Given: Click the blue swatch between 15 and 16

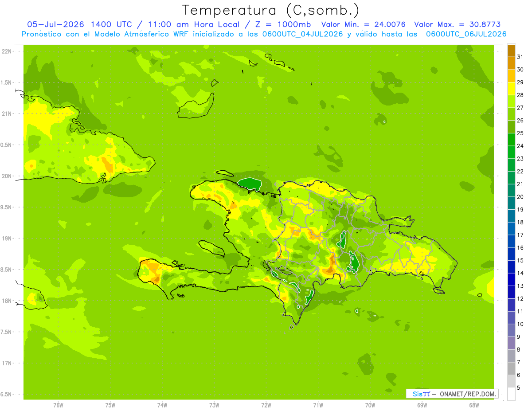Looking at the screenshot, I should tap(511, 254).
